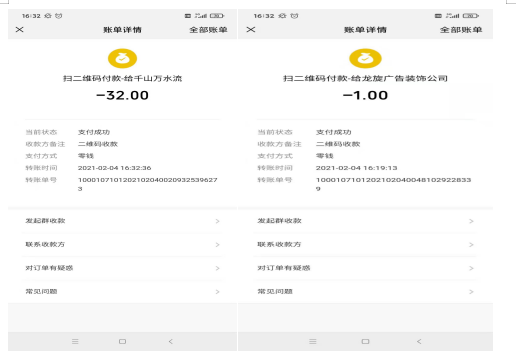Tap the left phone's home square icon
The width and height of the screenshot is (516, 360).
(x=122, y=341)
